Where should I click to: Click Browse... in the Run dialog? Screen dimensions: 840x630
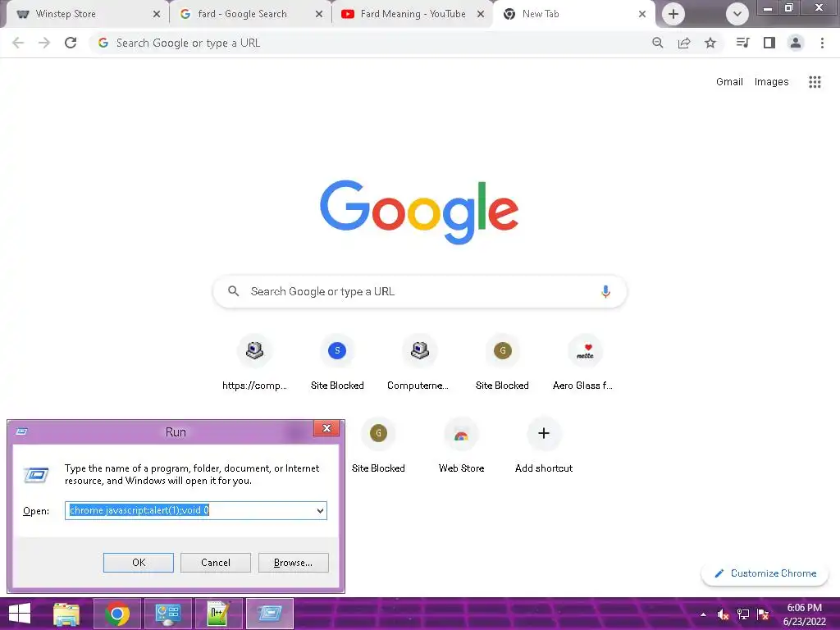pos(293,563)
